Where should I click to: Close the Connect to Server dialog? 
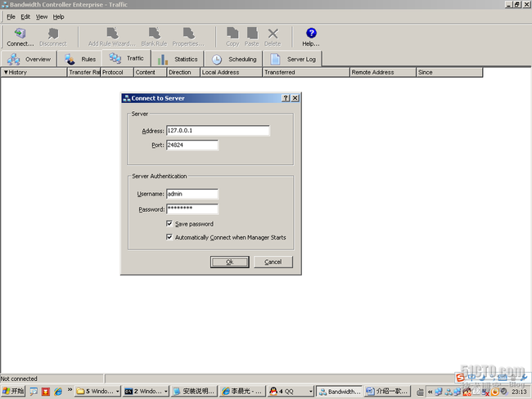pyautogui.click(x=295, y=98)
